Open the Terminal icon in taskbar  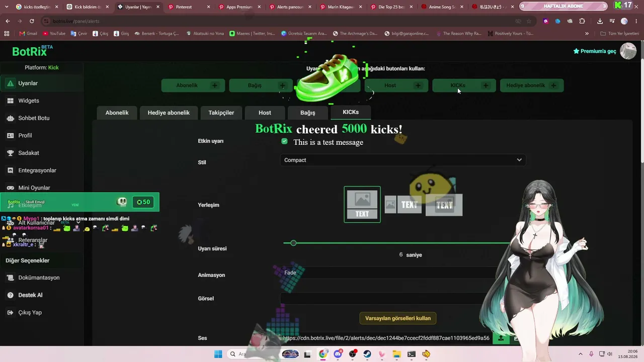412,354
